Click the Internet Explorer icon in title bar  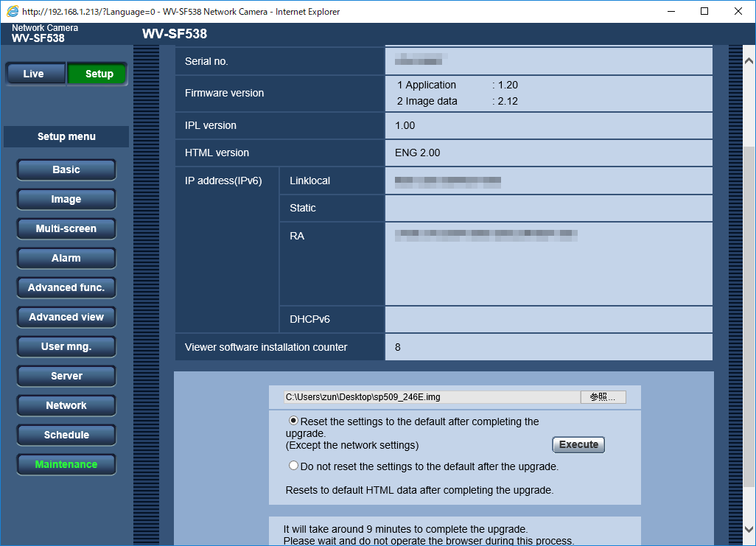tap(13, 11)
